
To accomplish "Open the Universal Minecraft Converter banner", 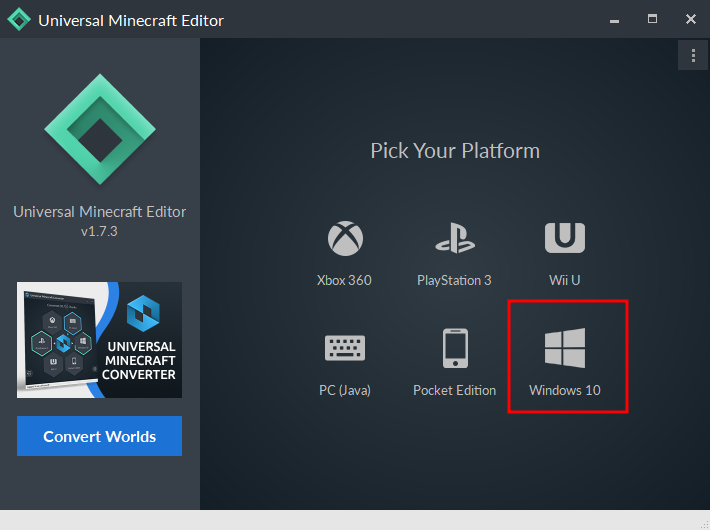I will pyautogui.click(x=100, y=340).
